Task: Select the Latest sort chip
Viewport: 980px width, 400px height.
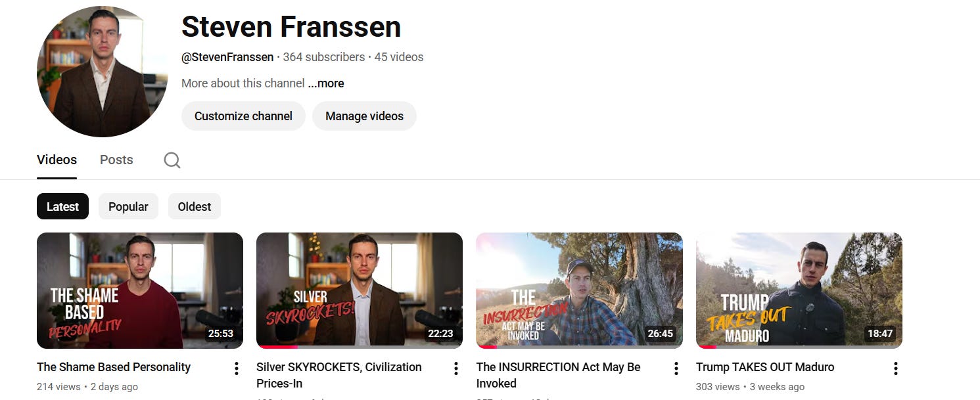Action: 62,206
